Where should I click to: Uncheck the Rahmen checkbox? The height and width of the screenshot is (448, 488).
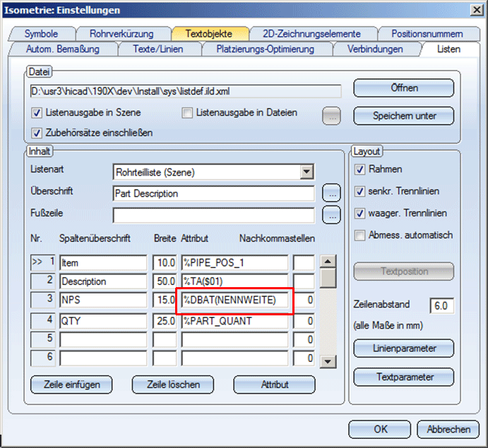[x=359, y=169]
